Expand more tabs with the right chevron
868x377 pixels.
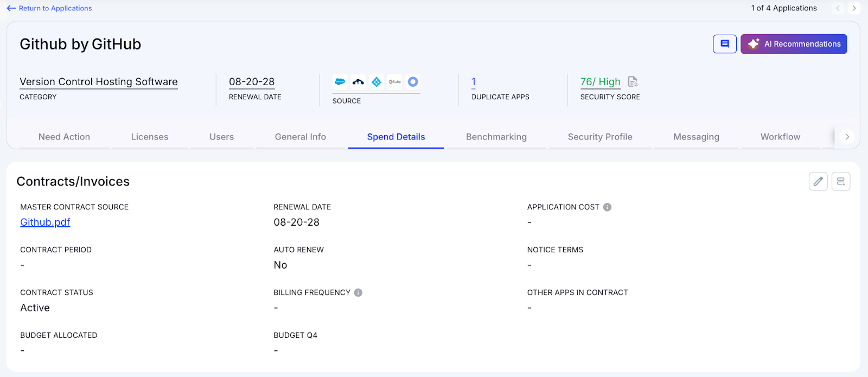[x=847, y=137]
